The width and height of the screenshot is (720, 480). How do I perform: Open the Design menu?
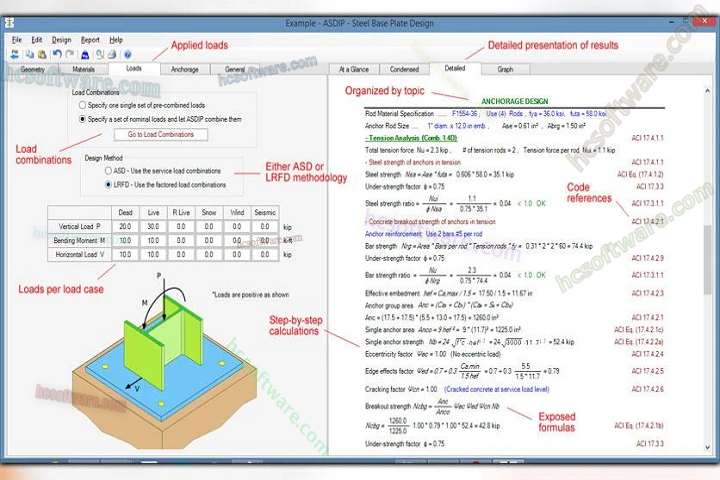(61, 40)
